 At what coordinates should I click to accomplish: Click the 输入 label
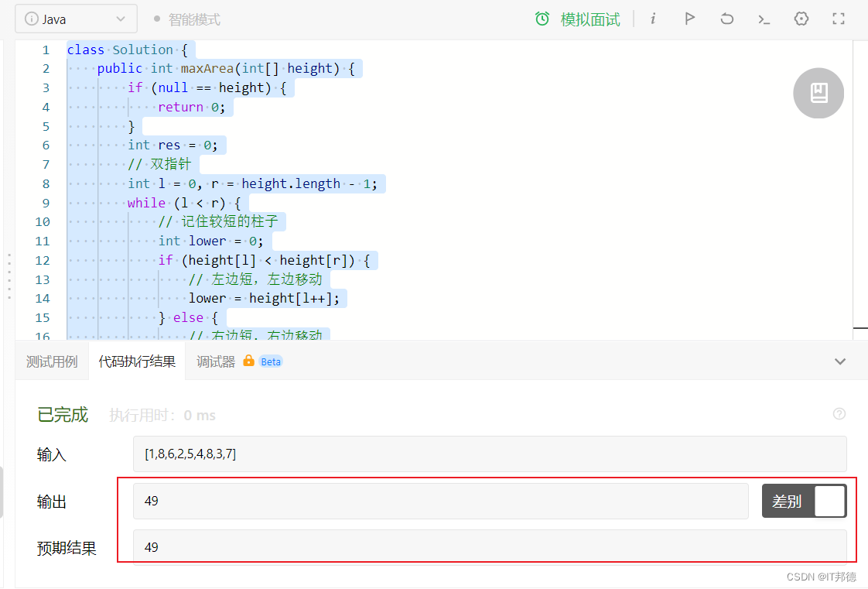pyautogui.click(x=52, y=454)
